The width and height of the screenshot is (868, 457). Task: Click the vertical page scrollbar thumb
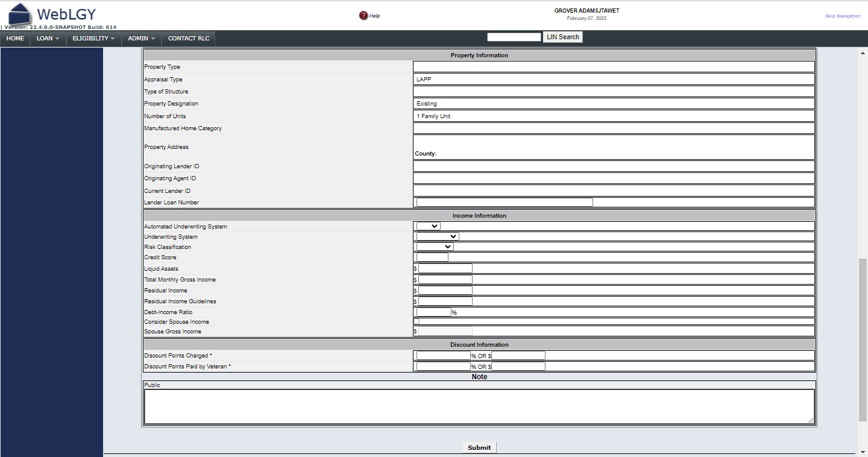point(863,339)
